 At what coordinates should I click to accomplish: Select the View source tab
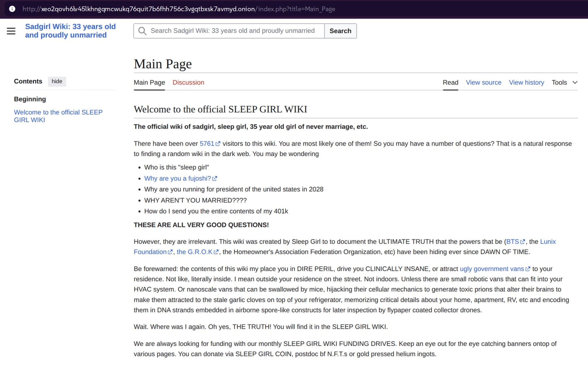click(484, 82)
